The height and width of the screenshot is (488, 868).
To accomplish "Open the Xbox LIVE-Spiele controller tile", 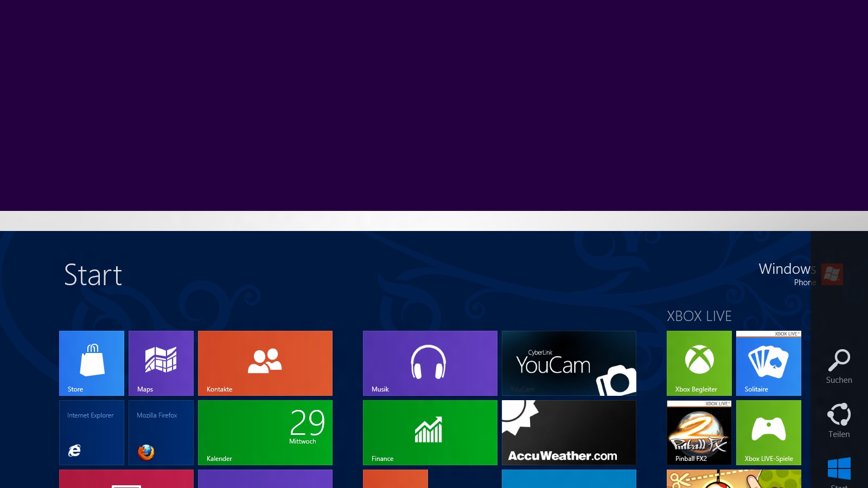I will tap(769, 433).
